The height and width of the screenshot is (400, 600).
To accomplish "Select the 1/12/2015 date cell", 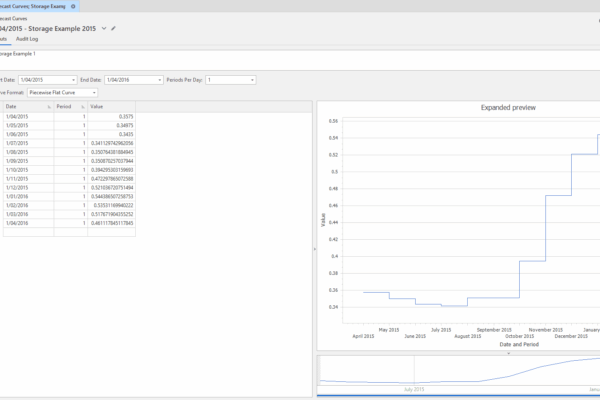I will pyautogui.click(x=29, y=188).
